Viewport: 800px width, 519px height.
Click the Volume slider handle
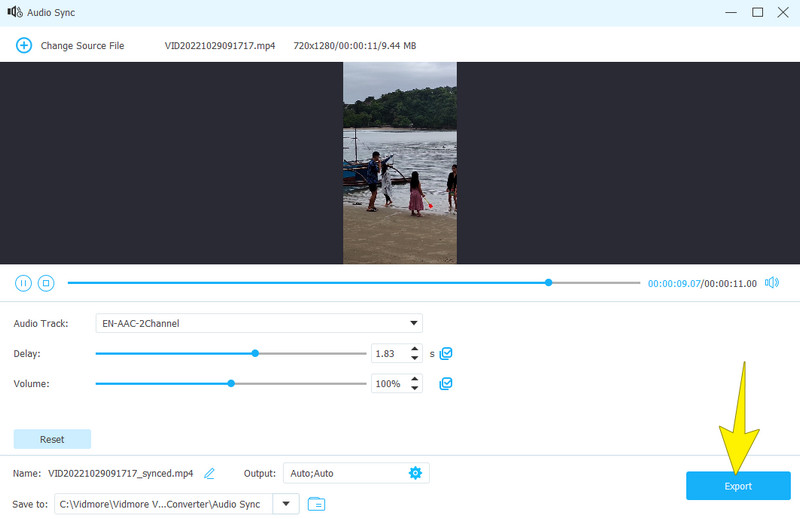coord(231,383)
